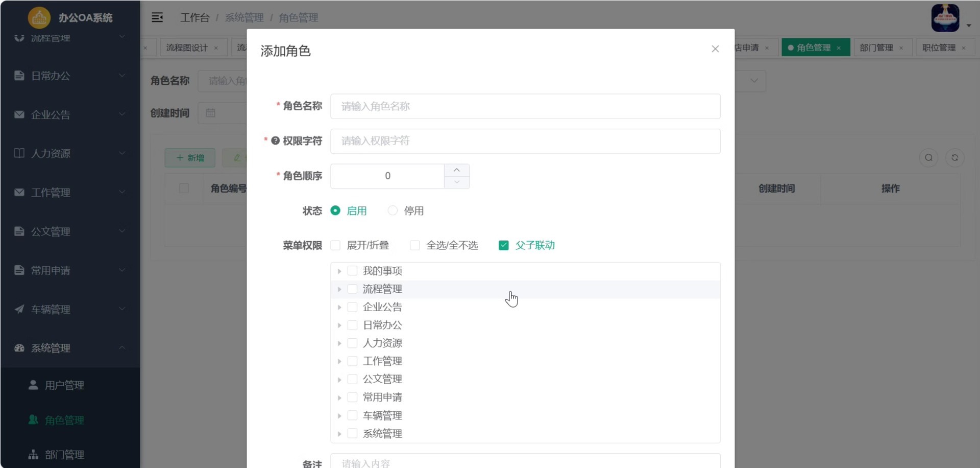The width and height of the screenshot is (980, 468).
Task: Toggle the 父子联动 checkbox
Action: point(504,246)
